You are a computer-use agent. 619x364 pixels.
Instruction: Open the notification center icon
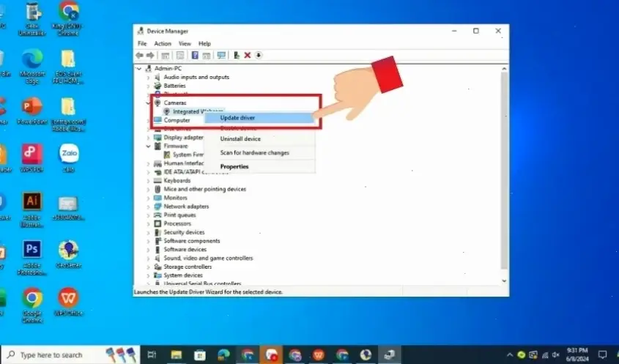[602, 354]
